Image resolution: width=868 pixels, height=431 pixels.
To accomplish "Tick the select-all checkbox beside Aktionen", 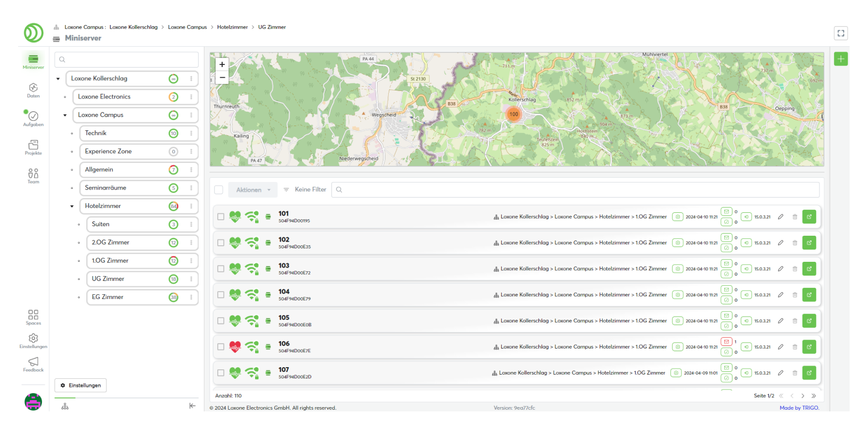I will pos(219,190).
